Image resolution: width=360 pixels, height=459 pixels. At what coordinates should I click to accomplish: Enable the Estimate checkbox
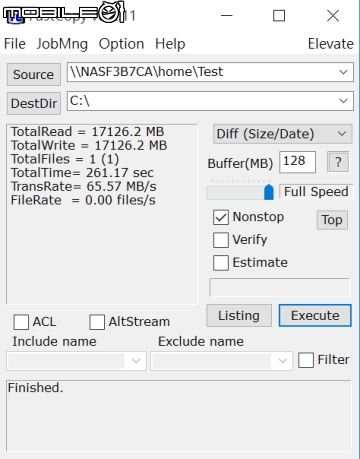coord(221,263)
